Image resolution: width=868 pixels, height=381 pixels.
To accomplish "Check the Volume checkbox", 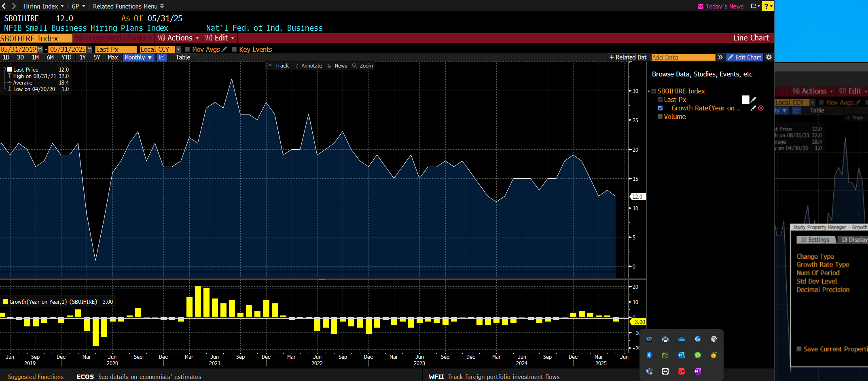I will click(660, 117).
